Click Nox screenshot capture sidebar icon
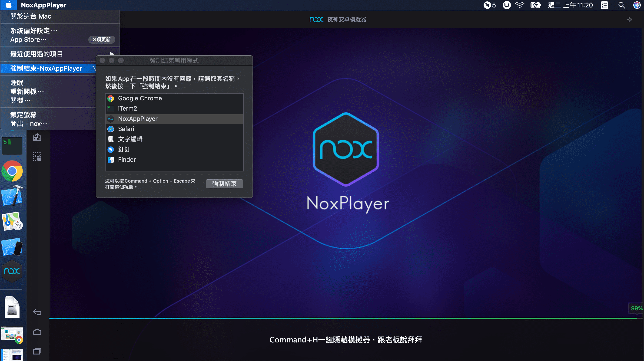Screen dimensions: 644x361 coord(37,157)
